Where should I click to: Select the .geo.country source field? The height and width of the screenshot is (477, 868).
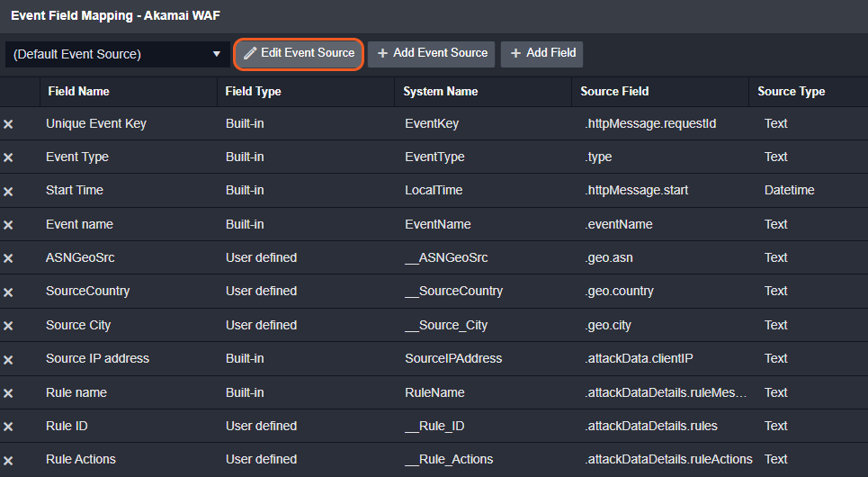coord(620,291)
